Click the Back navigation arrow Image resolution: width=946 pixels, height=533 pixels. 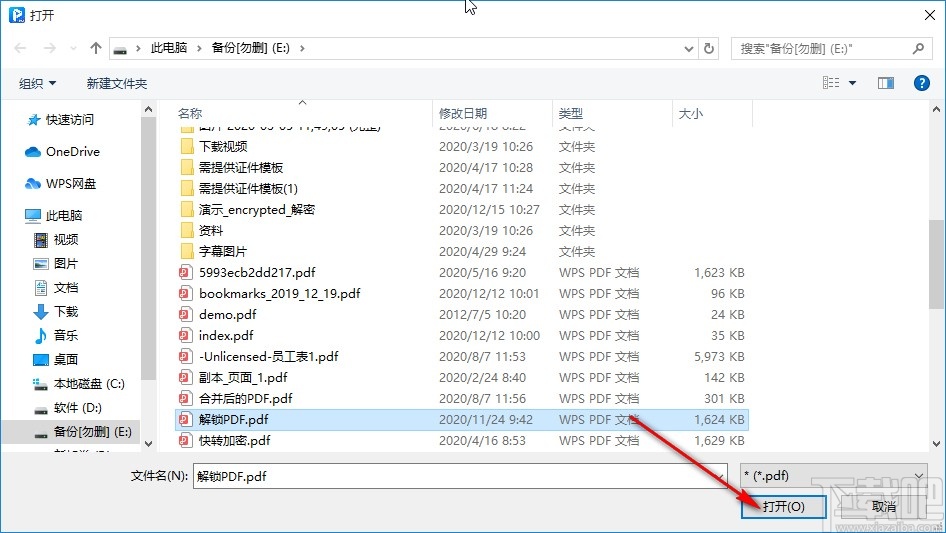coord(20,48)
